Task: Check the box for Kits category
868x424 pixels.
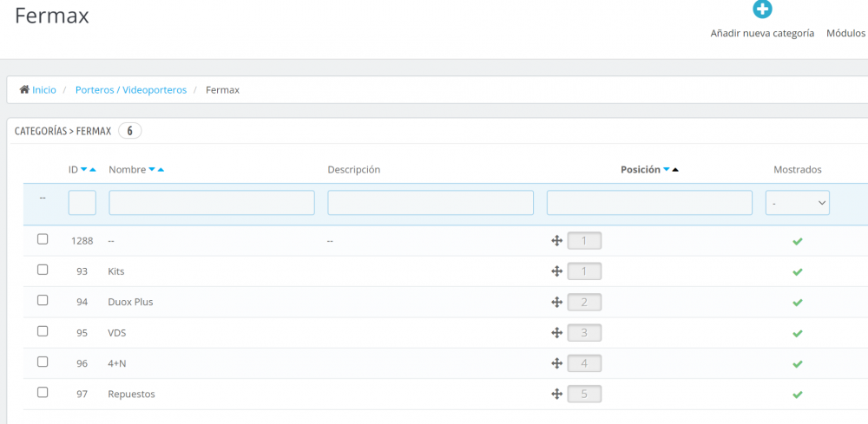Action: point(43,270)
